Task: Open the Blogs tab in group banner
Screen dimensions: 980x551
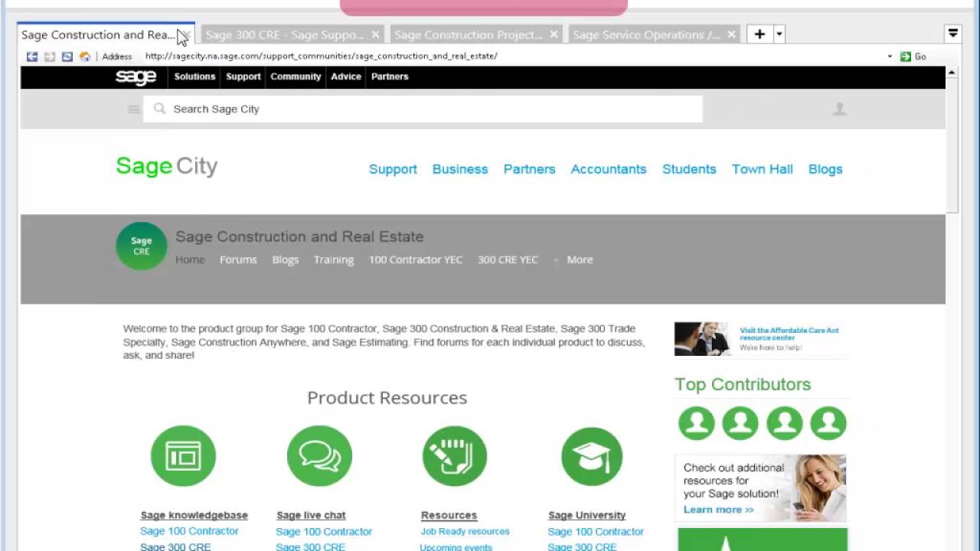Action: (285, 259)
